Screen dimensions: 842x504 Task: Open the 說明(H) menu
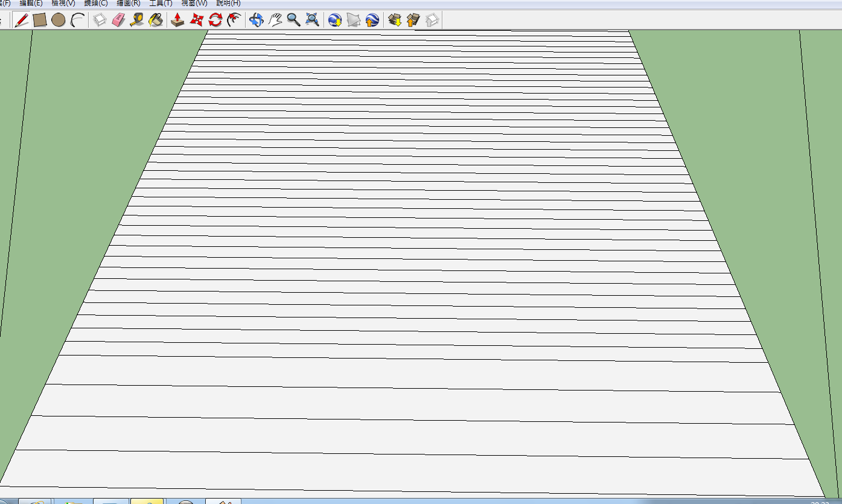pos(229,4)
